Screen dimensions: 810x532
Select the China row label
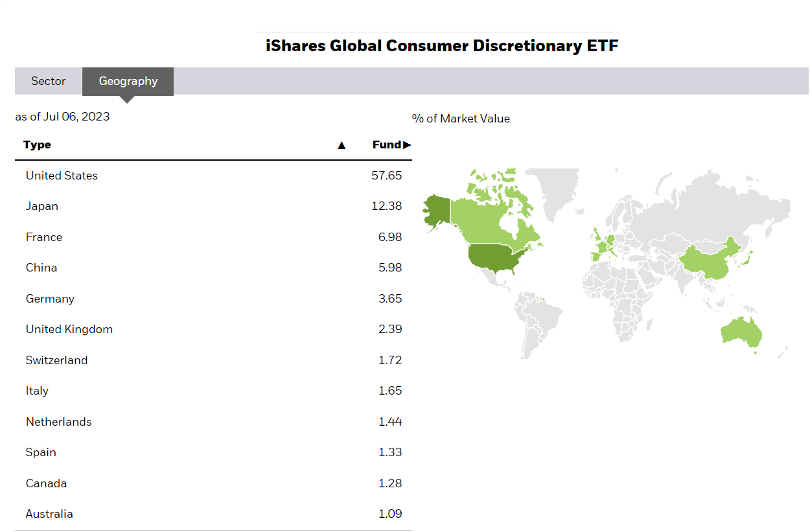coord(41,268)
